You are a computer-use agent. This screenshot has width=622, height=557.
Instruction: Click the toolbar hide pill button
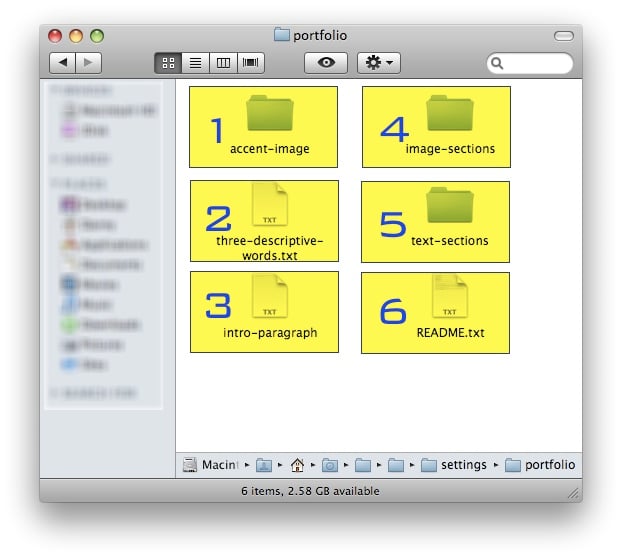[564, 36]
